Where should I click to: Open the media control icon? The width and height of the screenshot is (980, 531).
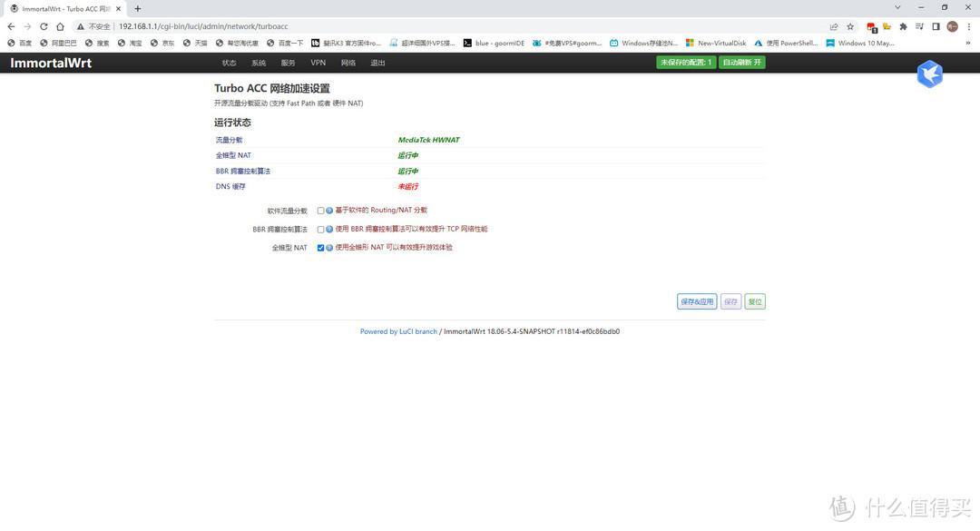click(919, 27)
